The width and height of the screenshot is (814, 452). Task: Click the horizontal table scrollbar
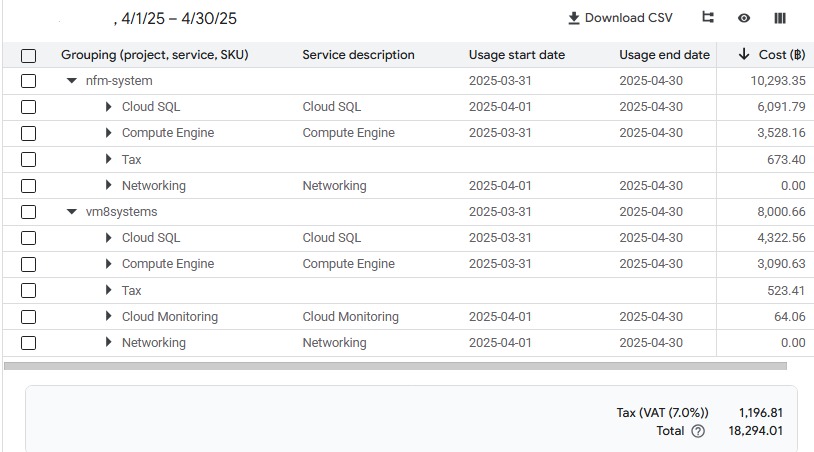pos(395,366)
